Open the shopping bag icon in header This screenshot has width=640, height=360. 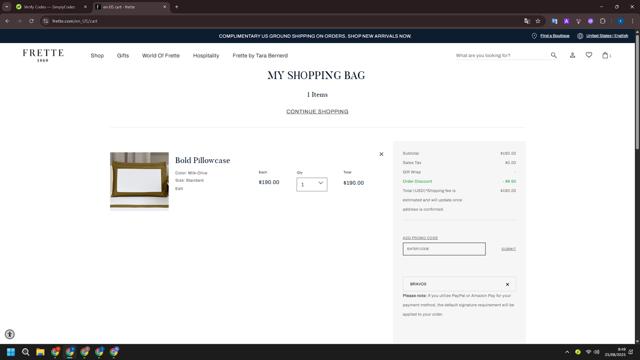[605, 55]
